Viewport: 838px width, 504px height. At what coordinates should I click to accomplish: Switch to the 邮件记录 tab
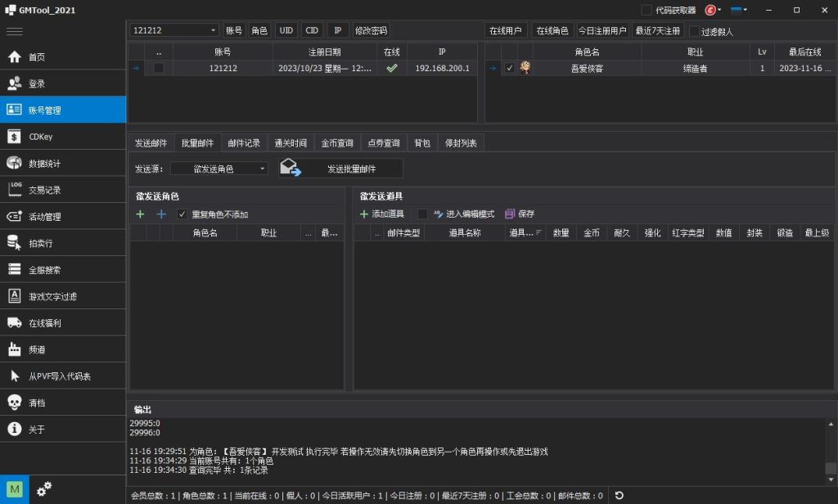click(245, 142)
